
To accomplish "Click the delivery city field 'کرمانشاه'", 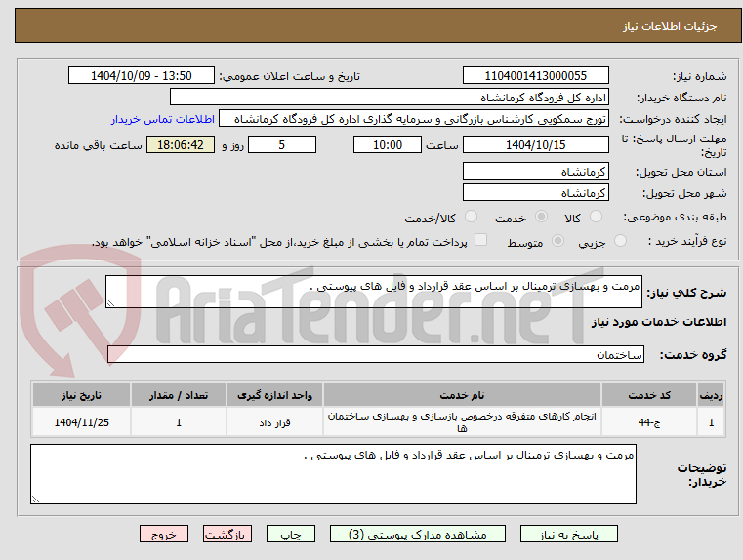I will (535, 192).
